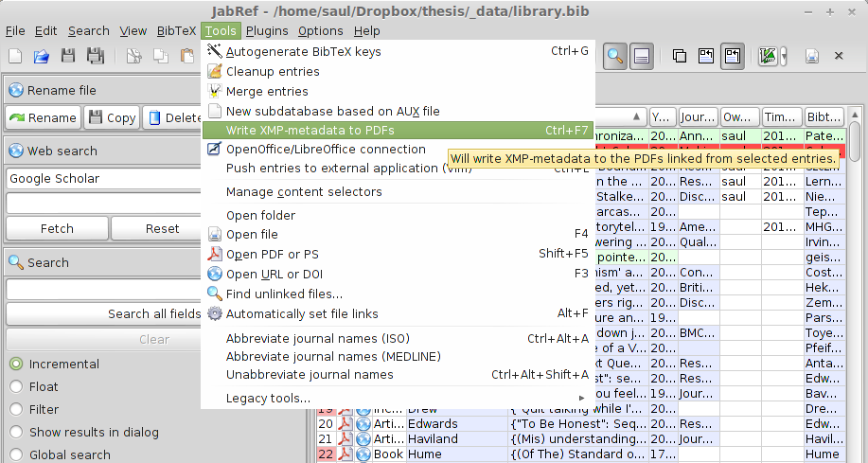Select the Filter radio button

coord(16,409)
